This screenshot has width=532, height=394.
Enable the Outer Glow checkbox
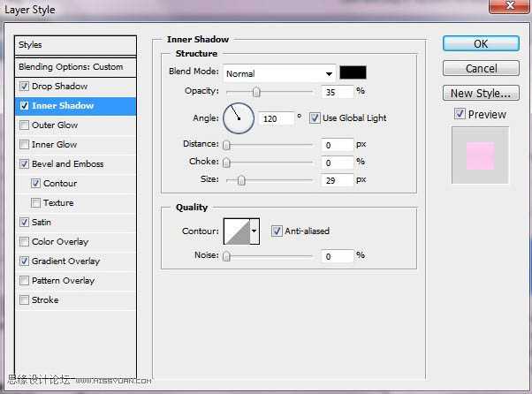pos(24,125)
